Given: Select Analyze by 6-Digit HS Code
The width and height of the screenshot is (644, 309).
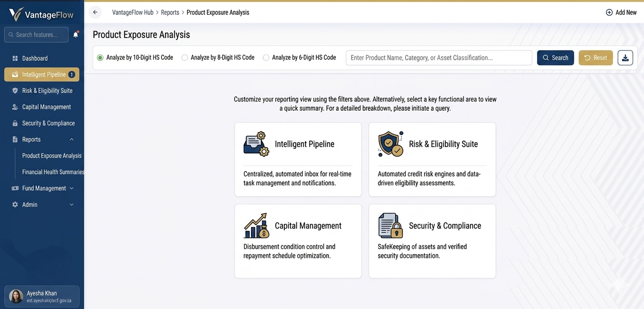Looking at the screenshot, I should [x=266, y=58].
